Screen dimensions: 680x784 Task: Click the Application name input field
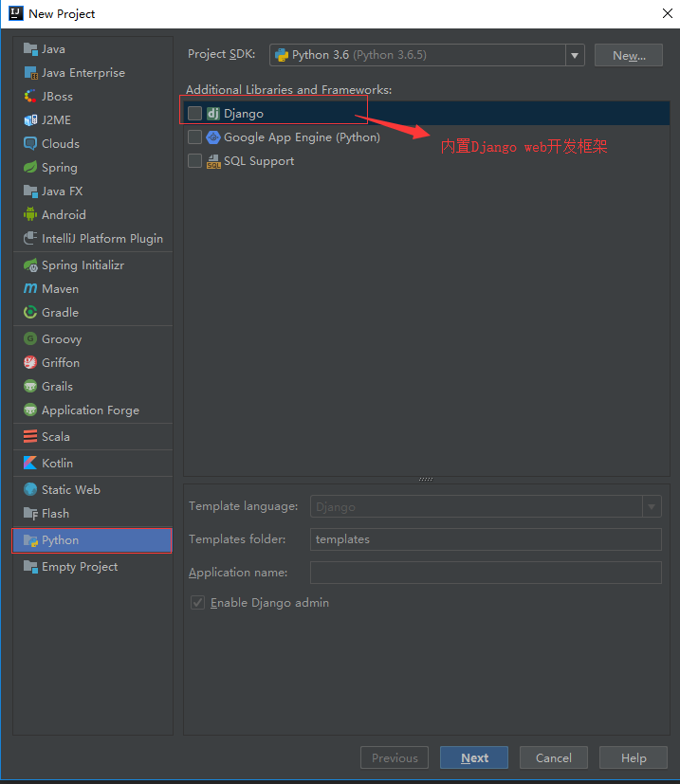click(x=486, y=573)
